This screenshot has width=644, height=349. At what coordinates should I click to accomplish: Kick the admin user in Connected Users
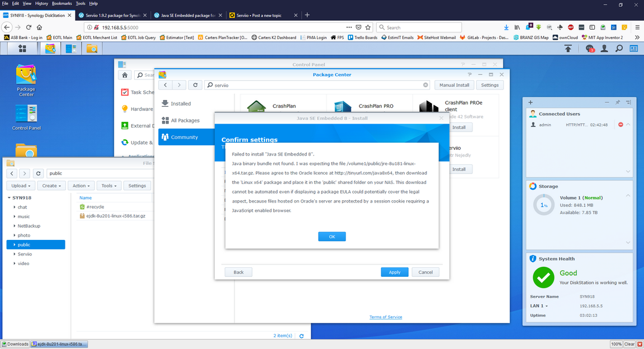click(621, 124)
